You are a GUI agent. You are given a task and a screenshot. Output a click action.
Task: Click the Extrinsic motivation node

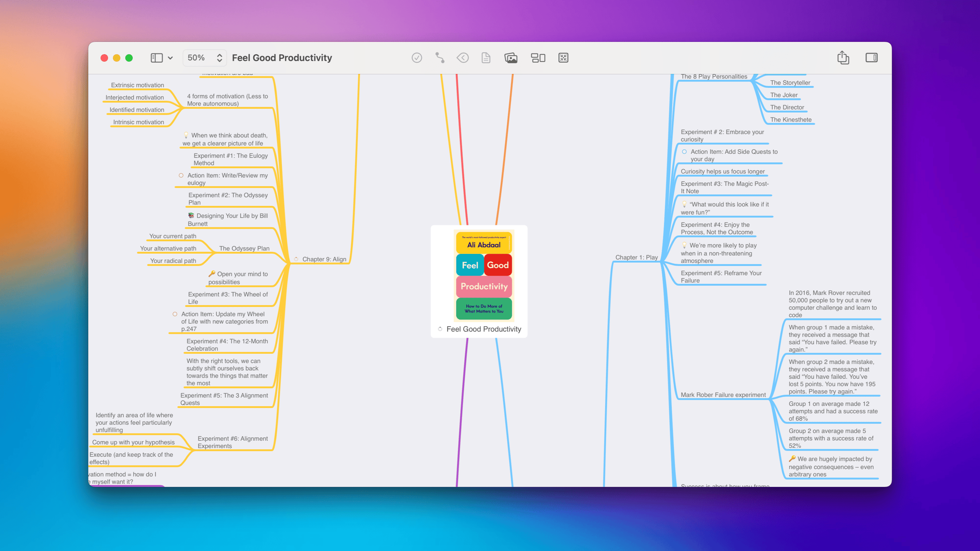138,85
